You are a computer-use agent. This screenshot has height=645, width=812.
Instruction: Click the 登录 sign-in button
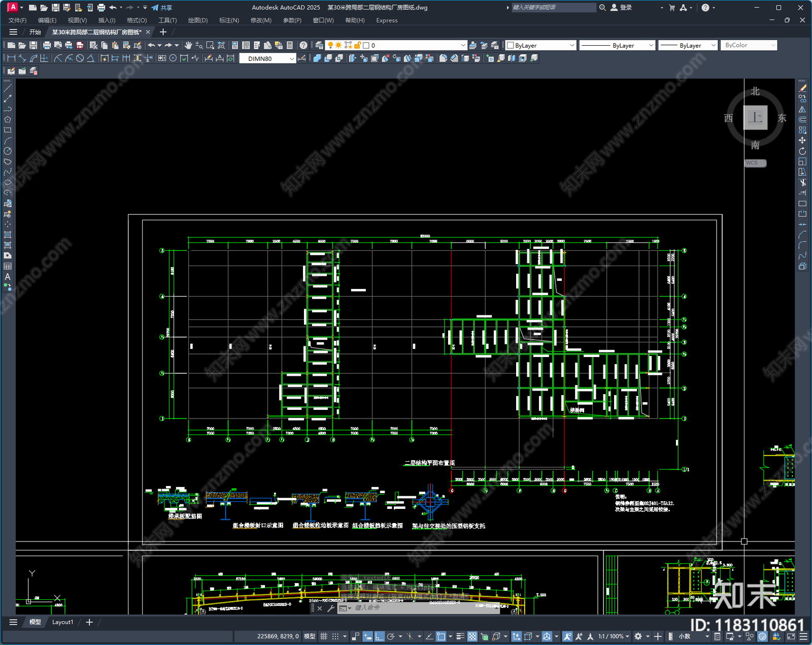coord(621,8)
